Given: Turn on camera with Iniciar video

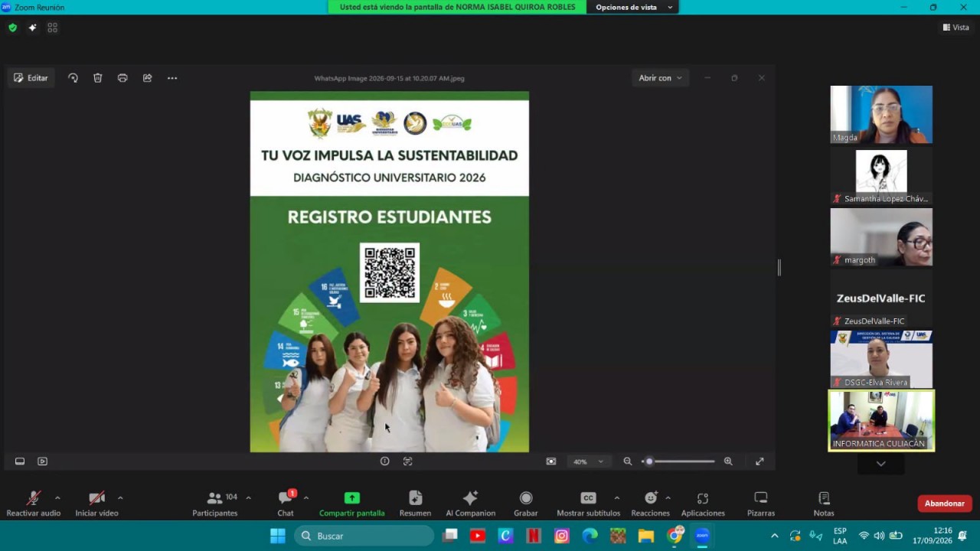Looking at the screenshot, I should point(96,504).
